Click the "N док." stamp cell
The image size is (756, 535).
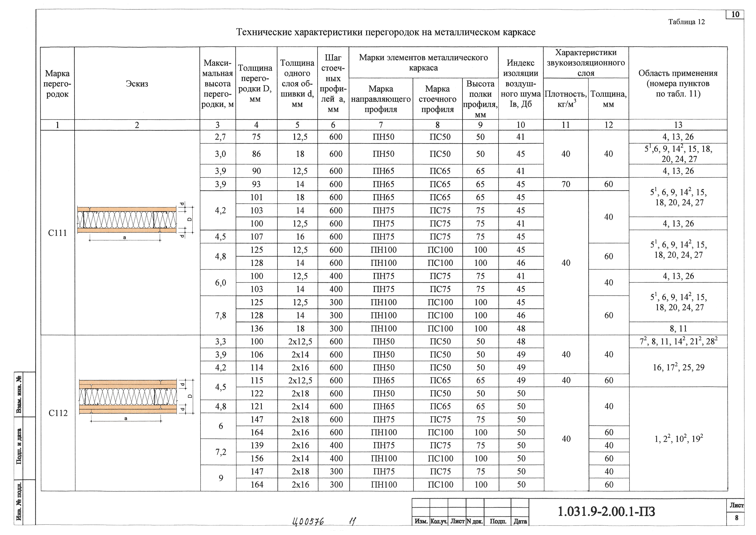pos(475,521)
